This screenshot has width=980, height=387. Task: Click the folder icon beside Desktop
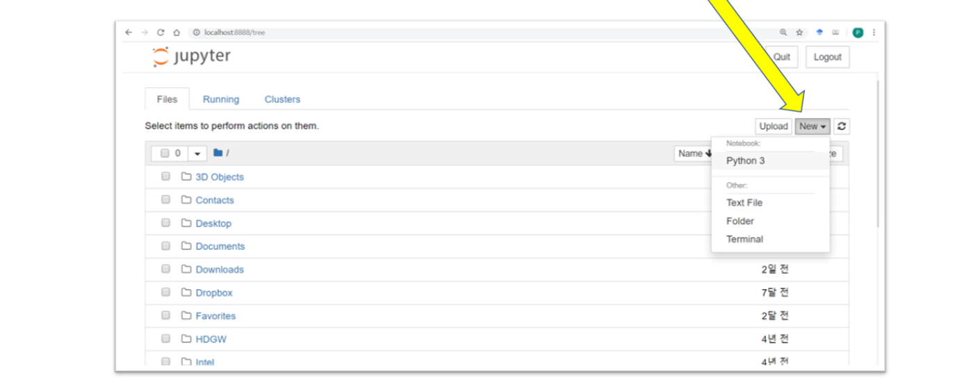click(x=186, y=223)
